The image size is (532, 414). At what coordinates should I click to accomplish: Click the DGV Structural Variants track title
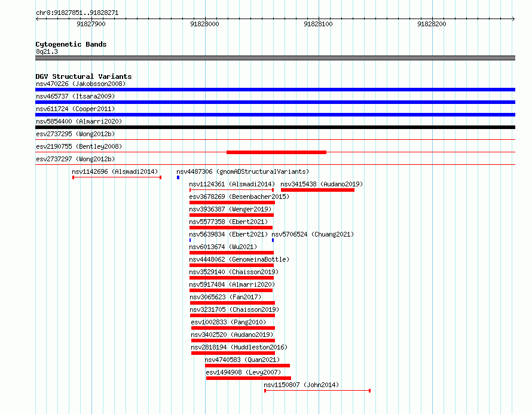click(x=84, y=76)
